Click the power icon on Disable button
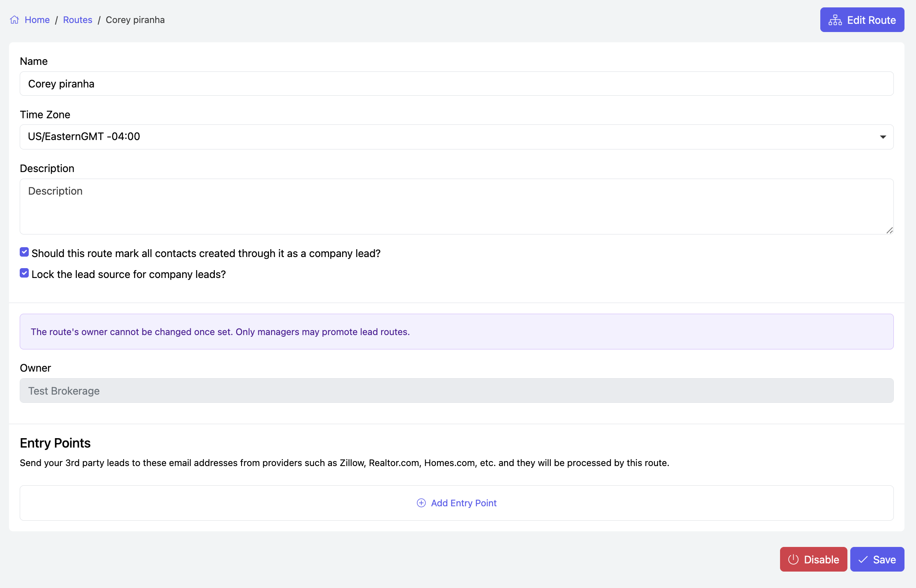Screen dimensions: 916x588 coord(793,559)
